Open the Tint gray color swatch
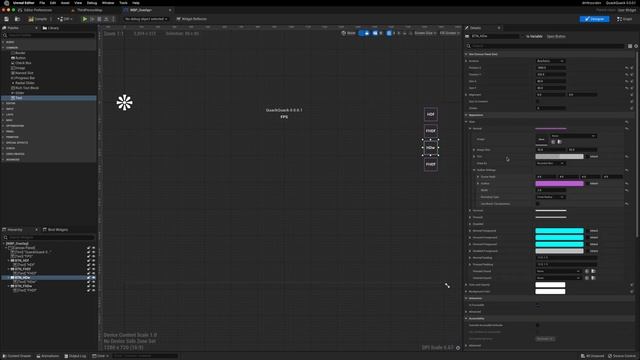The height and width of the screenshot is (360, 640). [559, 156]
